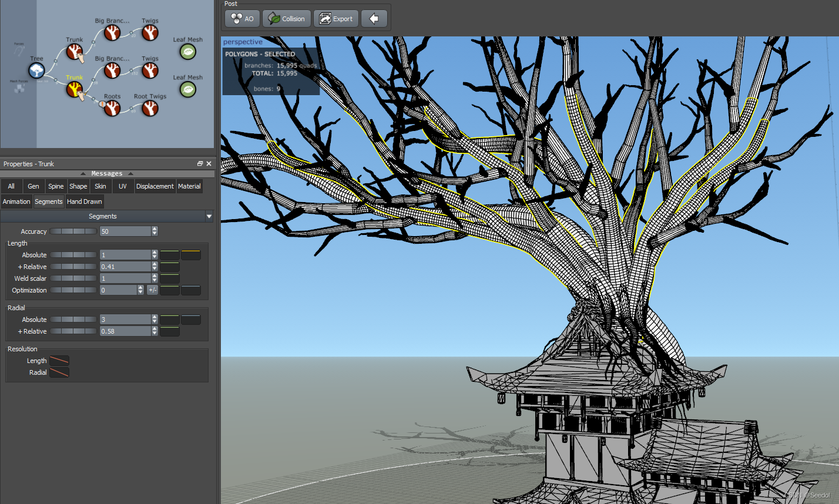Open the Hand Drawn tab
Image resolution: width=839 pixels, height=504 pixels.
84,201
